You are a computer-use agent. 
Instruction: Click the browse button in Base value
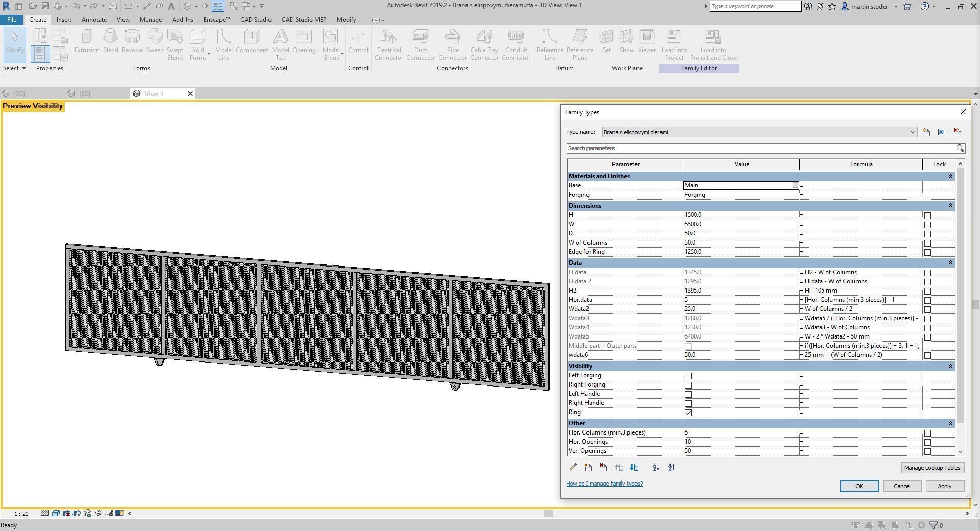(795, 185)
